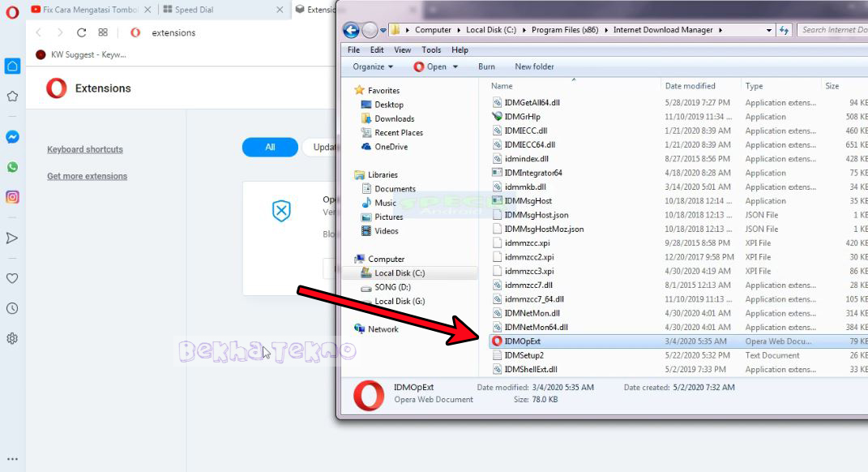The height and width of the screenshot is (472, 868).
Task: Expand breadcrumb arrow after Program Files (x86)
Action: coord(605,30)
